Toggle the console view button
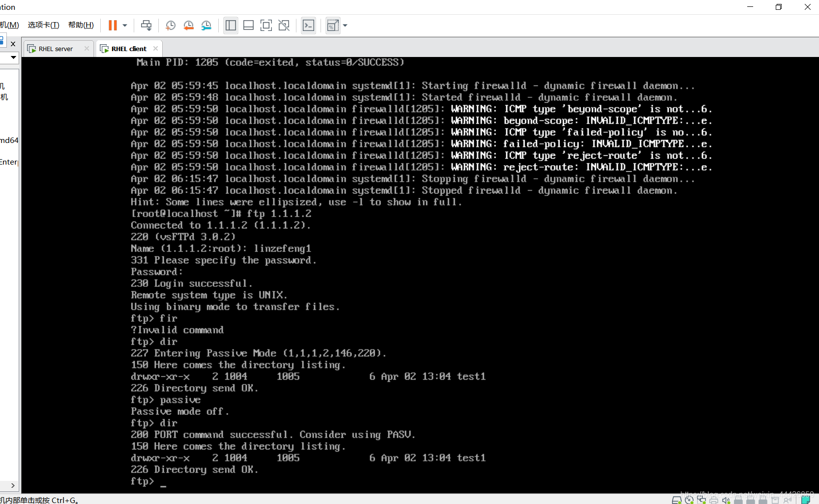The width and height of the screenshot is (819, 504). pyautogui.click(x=308, y=26)
